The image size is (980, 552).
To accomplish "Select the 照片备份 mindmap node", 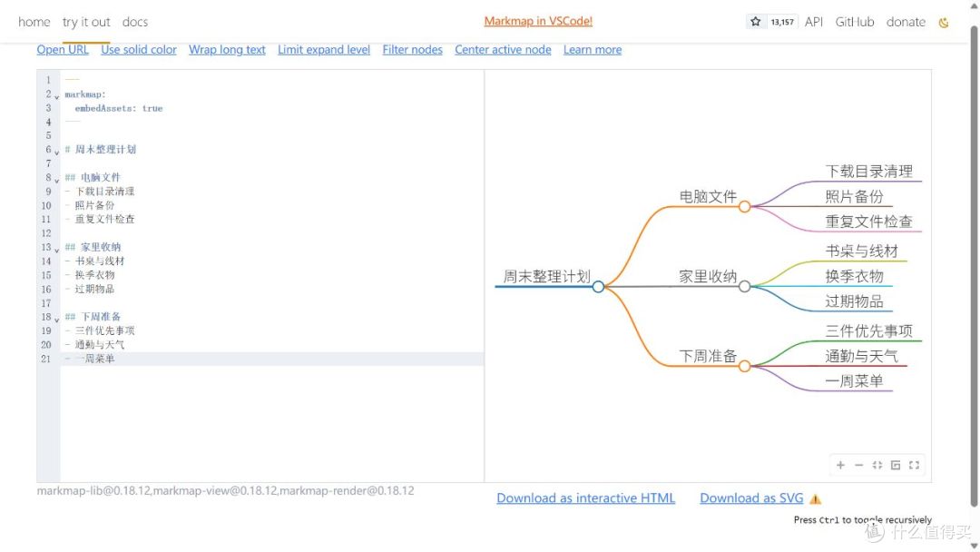I will click(854, 196).
